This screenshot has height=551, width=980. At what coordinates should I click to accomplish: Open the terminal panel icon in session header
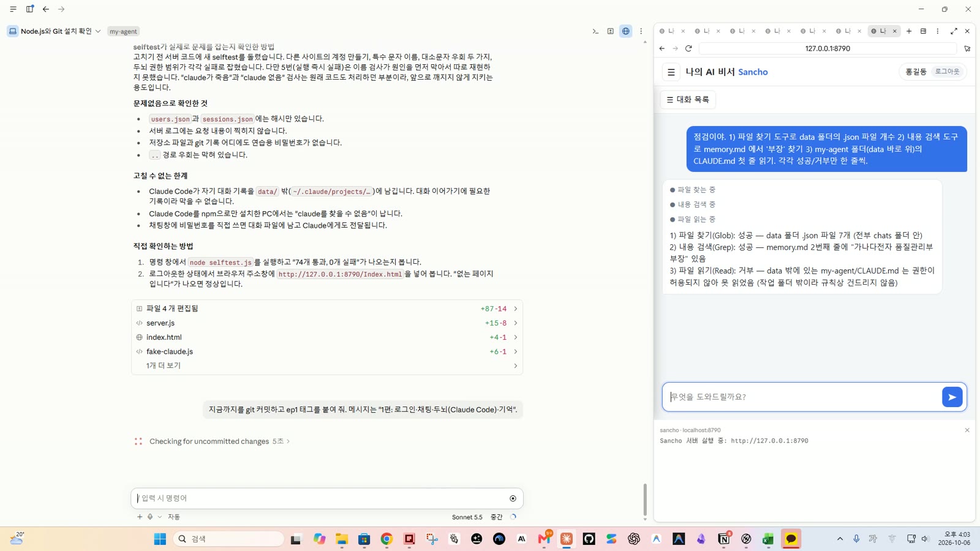595,31
